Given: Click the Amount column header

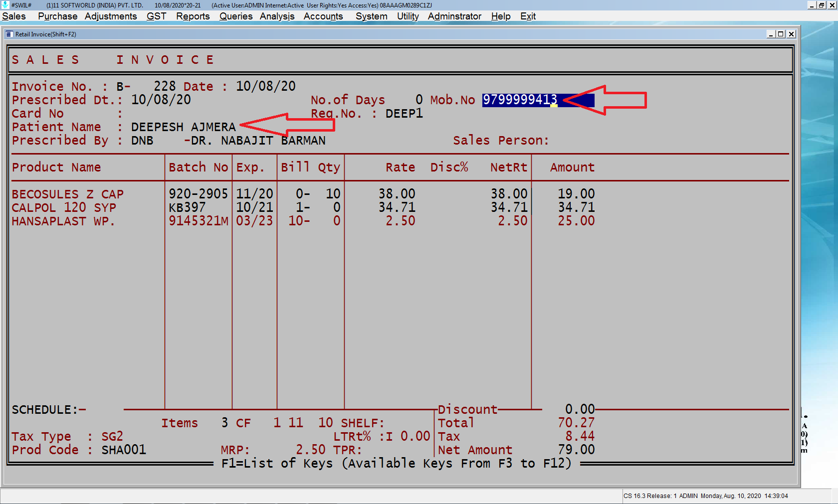Looking at the screenshot, I should point(572,168).
